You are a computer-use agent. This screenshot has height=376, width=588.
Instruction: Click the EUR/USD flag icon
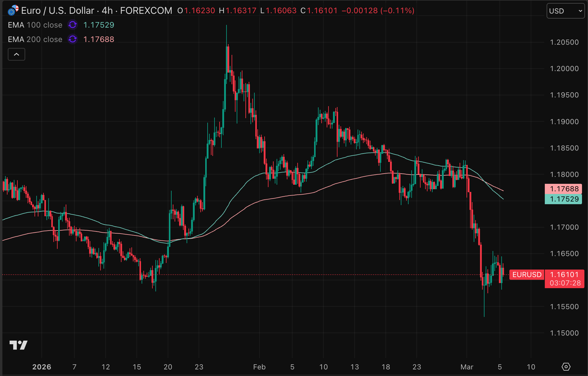pos(13,10)
